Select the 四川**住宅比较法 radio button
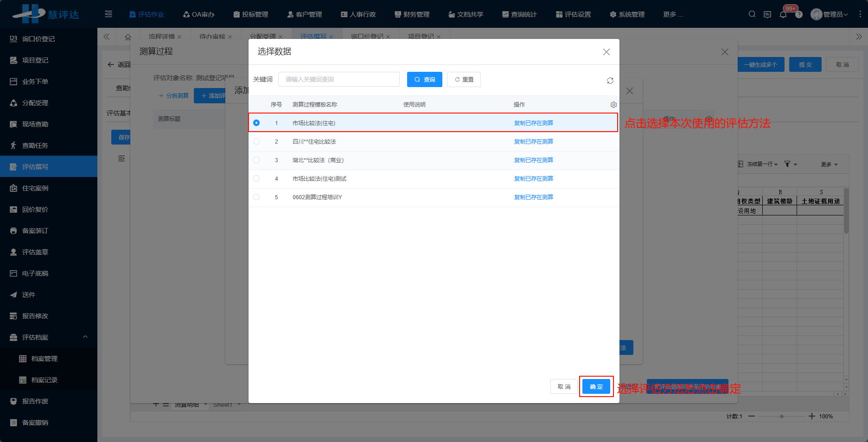868x442 pixels. click(x=256, y=141)
